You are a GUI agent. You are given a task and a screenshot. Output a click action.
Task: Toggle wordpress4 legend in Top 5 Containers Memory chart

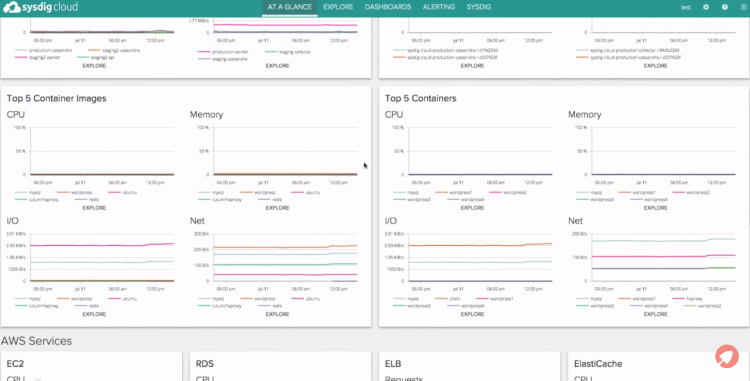[x=650, y=199]
